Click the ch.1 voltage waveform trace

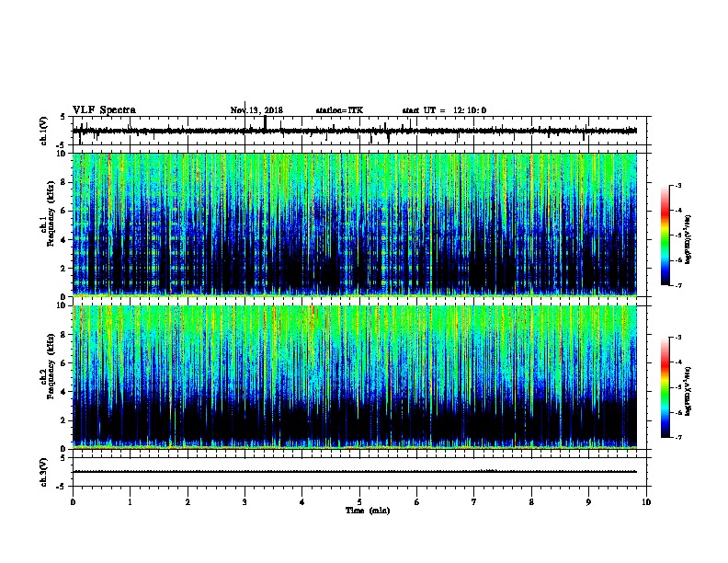click(x=355, y=131)
